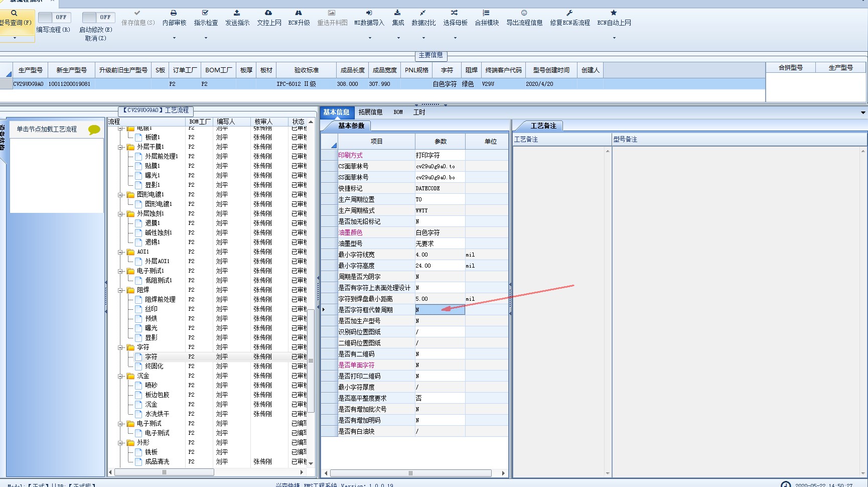Click the 修复ECN丢流程 wrench icon

(x=569, y=13)
